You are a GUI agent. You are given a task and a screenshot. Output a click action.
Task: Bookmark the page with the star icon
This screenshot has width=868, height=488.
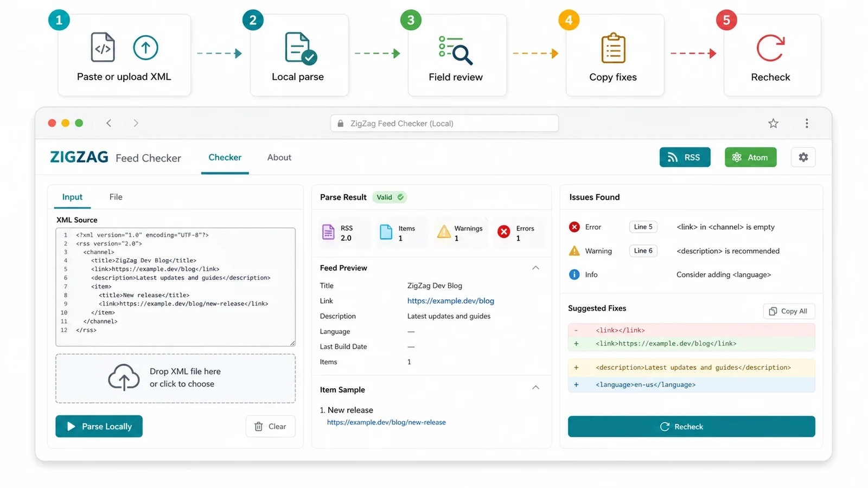click(x=773, y=123)
